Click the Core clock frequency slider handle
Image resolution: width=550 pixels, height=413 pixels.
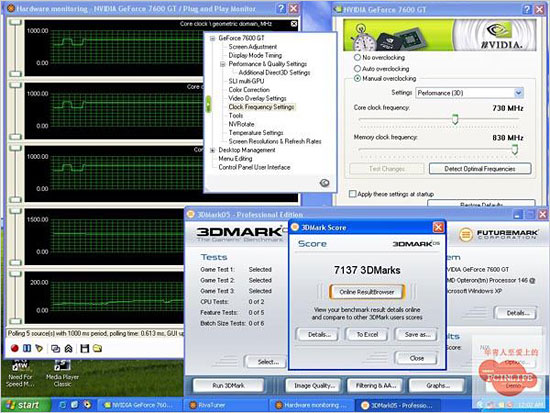click(x=455, y=119)
